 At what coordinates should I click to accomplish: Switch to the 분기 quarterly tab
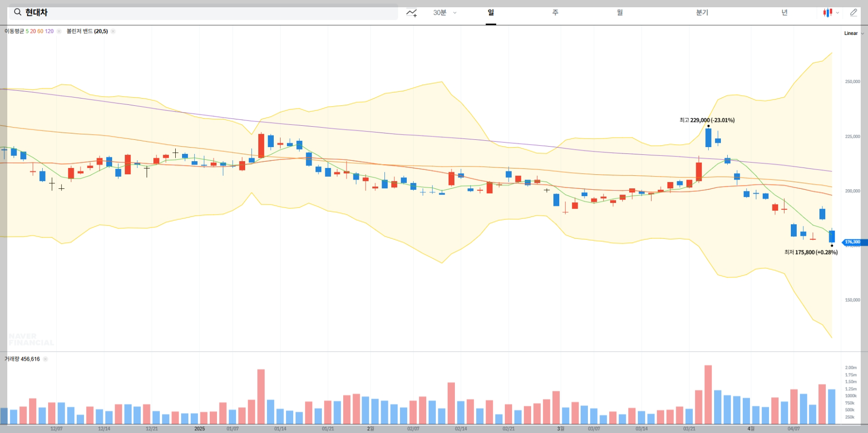[x=702, y=13]
